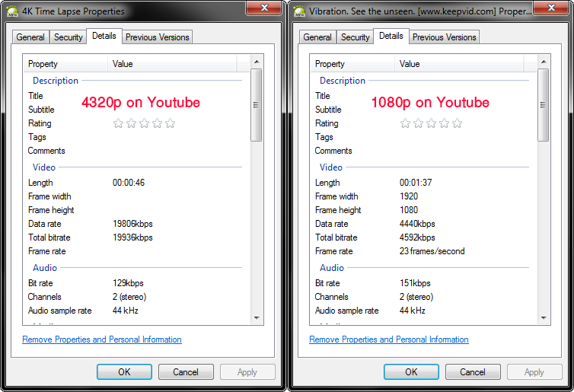Click Length value 00:00:46
The height and width of the screenshot is (392, 574).
tap(129, 183)
